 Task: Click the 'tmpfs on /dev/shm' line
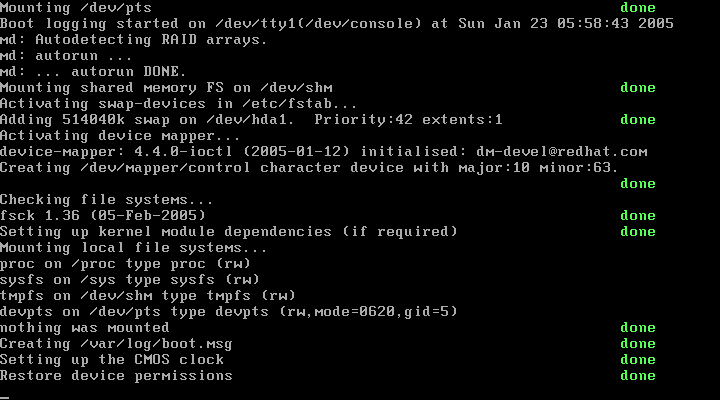(147, 296)
